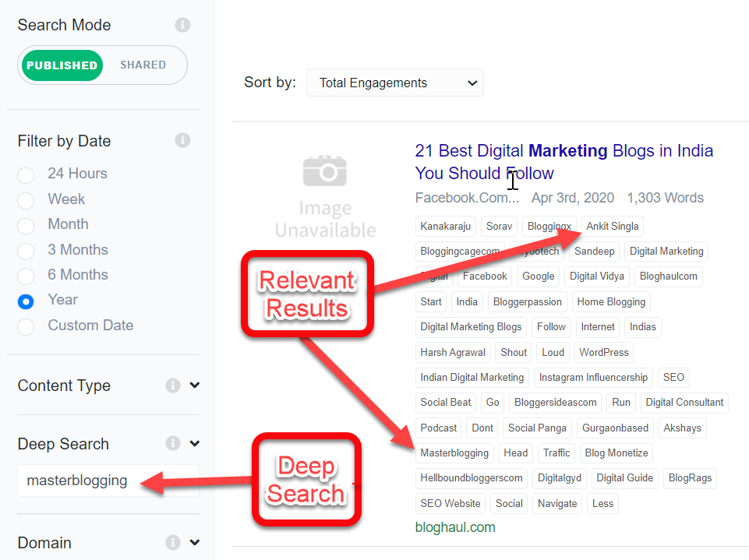Switch to Published search mode

tap(62, 65)
